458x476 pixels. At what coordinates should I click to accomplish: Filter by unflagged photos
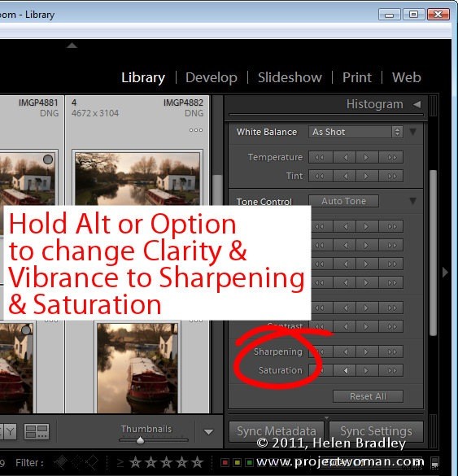77,462
